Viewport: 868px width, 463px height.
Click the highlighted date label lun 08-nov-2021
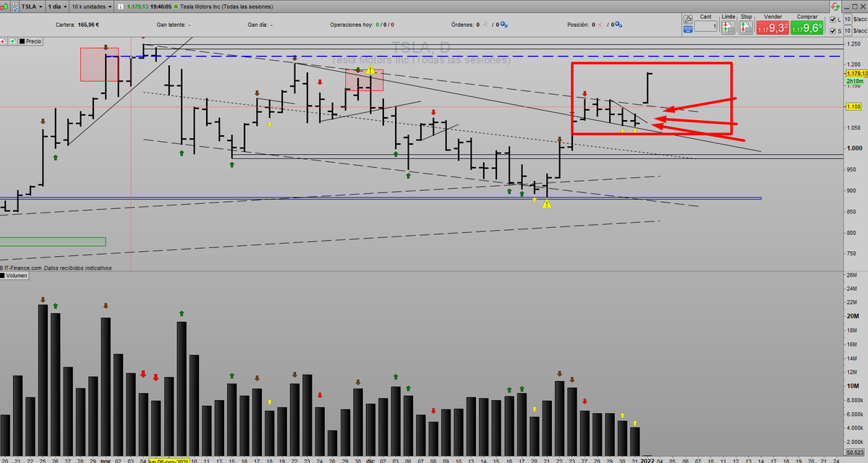coord(169,459)
